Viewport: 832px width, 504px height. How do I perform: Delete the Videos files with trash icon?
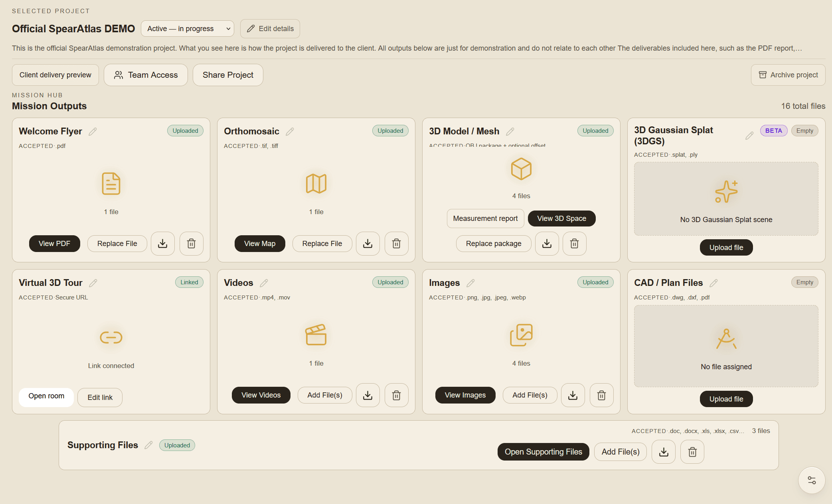pyautogui.click(x=397, y=395)
